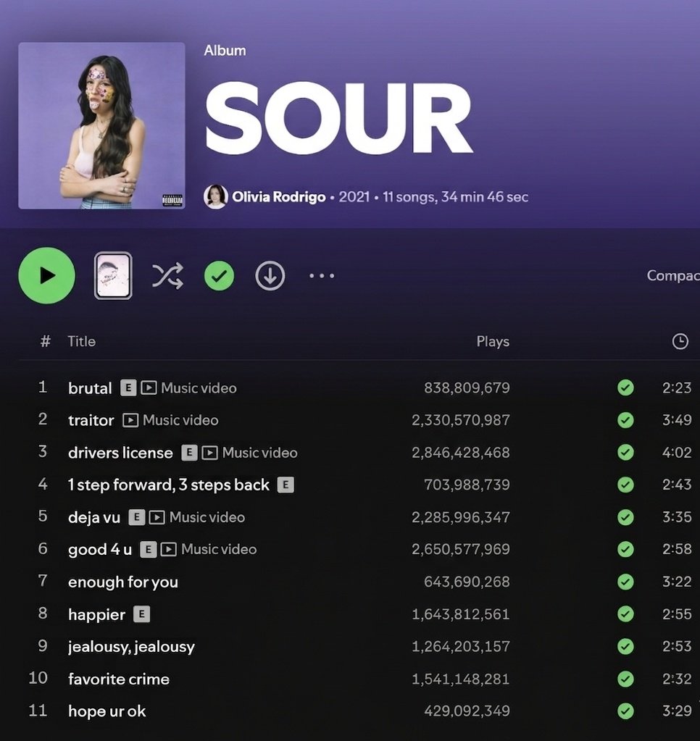Open the album preview card next to play

[x=113, y=275]
